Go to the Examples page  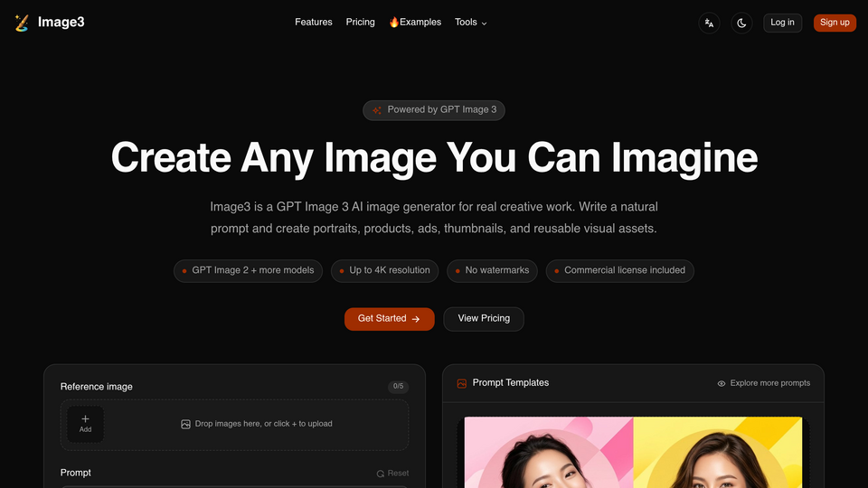click(415, 22)
